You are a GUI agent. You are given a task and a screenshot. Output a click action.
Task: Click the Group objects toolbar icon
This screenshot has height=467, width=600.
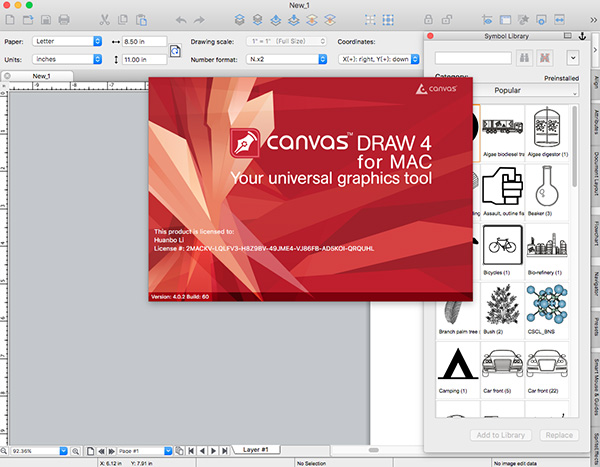tap(370, 20)
